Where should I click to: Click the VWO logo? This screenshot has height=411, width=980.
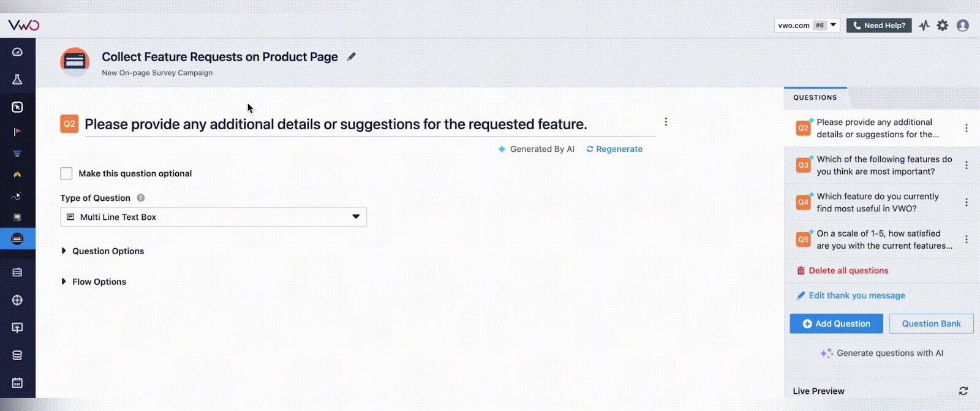(x=24, y=25)
